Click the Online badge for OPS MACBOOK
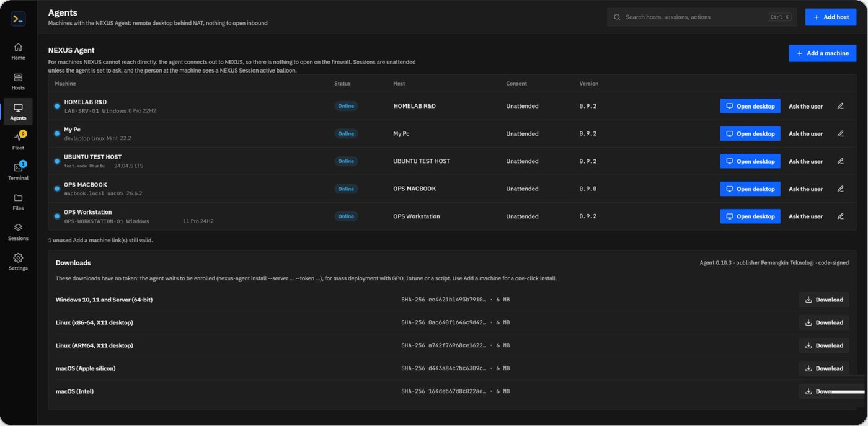868x426 pixels. point(346,189)
